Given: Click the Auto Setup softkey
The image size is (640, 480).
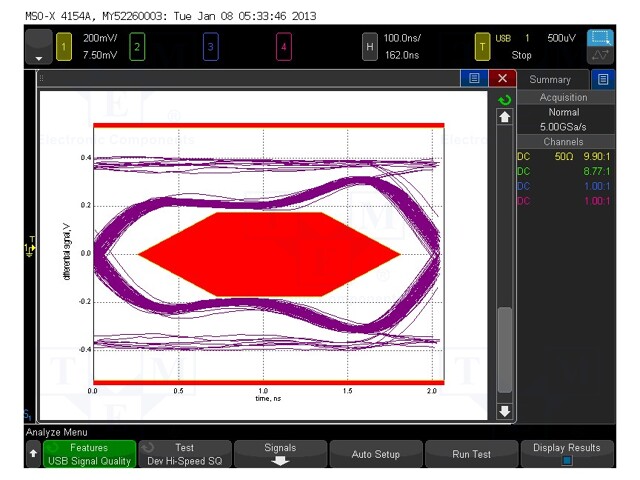Looking at the screenshot, I should pyautogui.click(x=376, y=454).
